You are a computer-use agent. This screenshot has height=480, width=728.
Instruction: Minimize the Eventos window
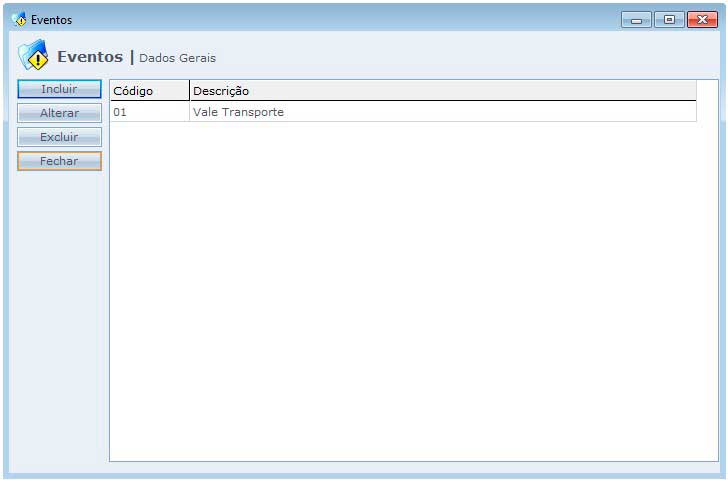click(x=636, y=19)
